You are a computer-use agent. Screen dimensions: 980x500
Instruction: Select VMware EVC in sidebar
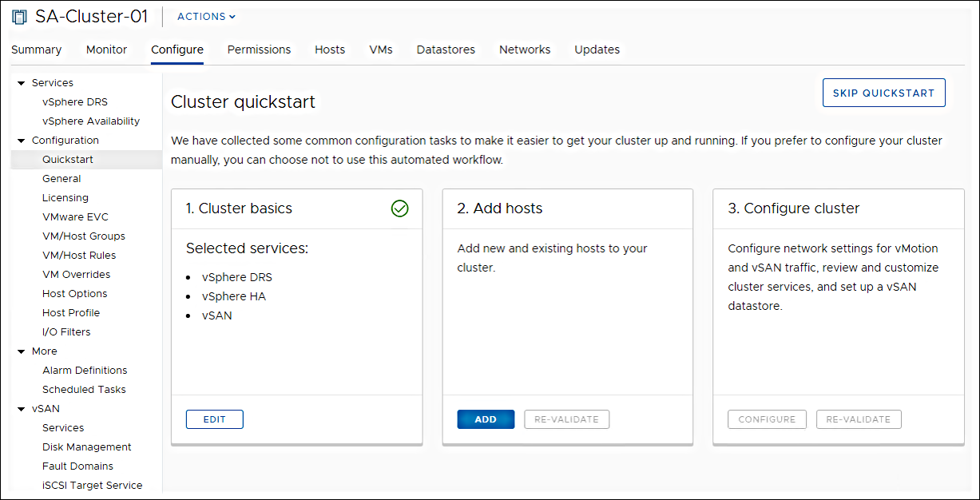(x=75, y=217)
